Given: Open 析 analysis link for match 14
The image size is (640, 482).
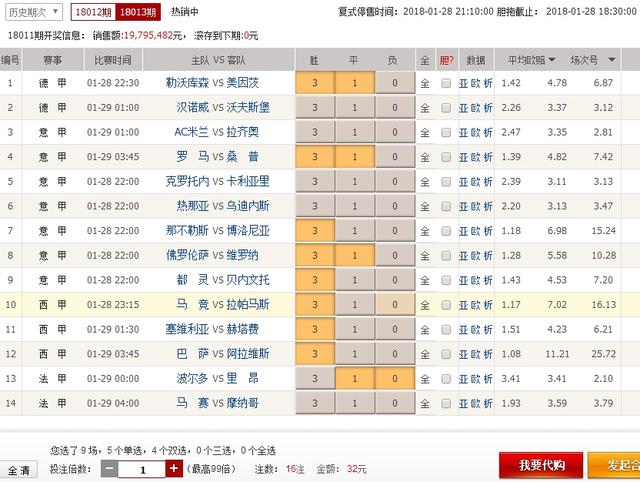Looking at the screenshot, I should click(x=488, y=404).
